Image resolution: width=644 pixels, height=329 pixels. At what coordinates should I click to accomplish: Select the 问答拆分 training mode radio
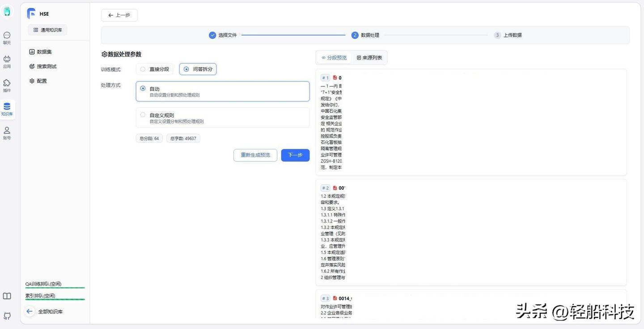click(x=198, y=69)
